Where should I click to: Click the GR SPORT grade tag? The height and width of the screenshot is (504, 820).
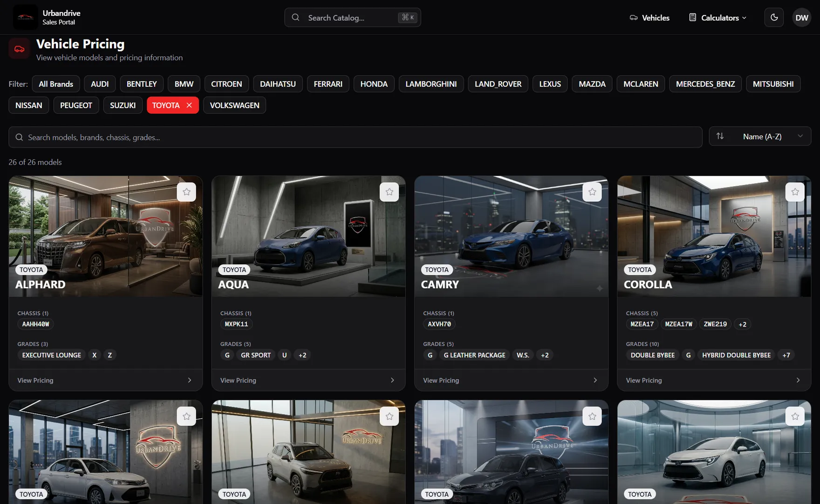256,355
